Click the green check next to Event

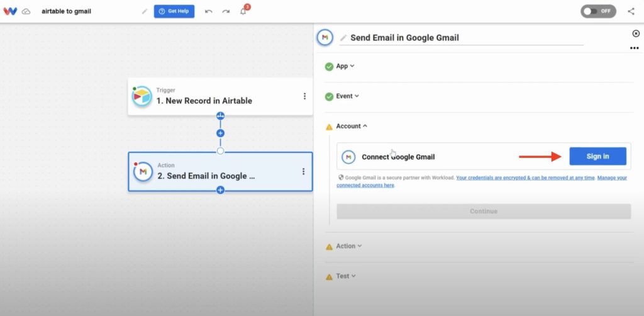(x=329, y=96)
